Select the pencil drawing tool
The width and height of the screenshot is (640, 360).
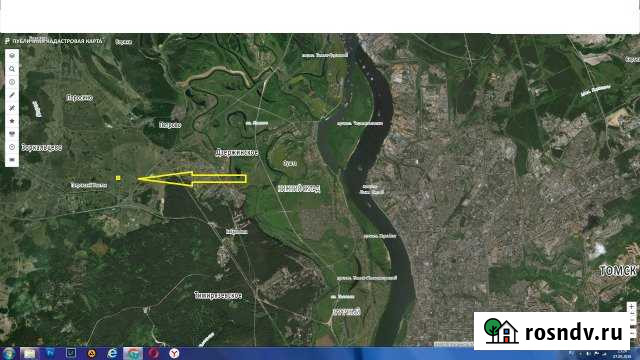click(12, 95)
